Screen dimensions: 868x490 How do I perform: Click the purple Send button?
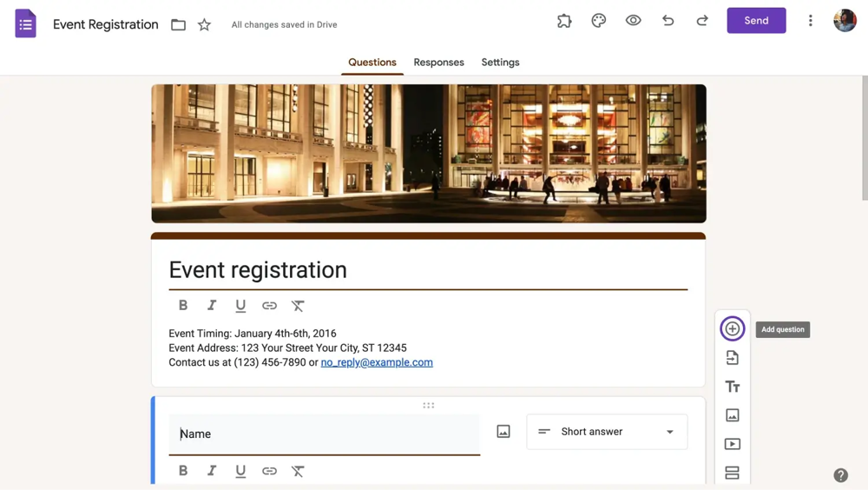pyautogui.click(x=756, y=21)
